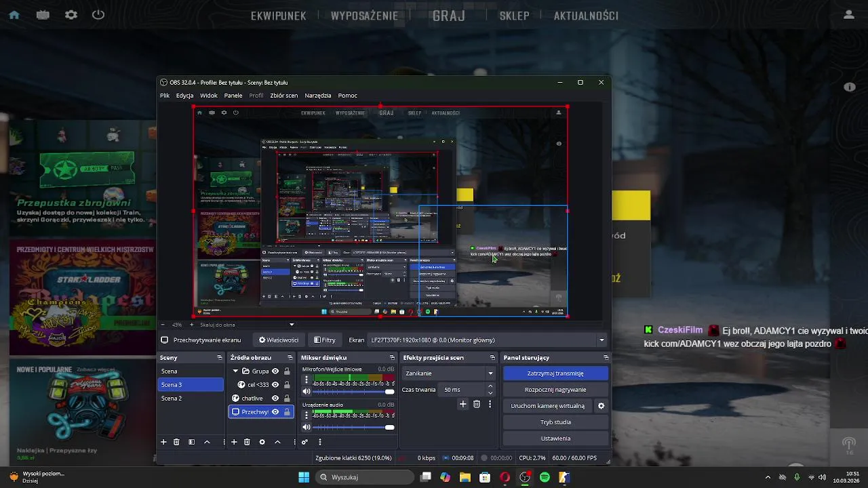Viewport: 868px width, 488px height.
Task: Open OBS Studio taskbar icon
Action: coord(525,477)
